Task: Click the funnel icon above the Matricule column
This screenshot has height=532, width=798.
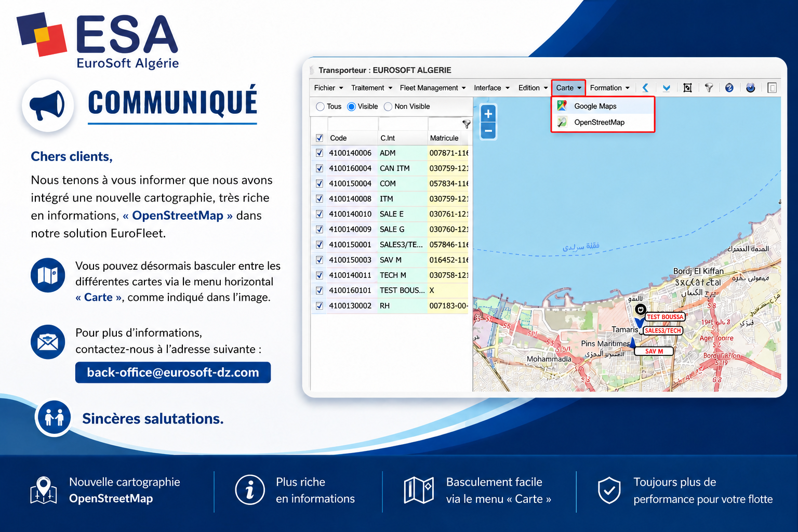Action: 467,124
